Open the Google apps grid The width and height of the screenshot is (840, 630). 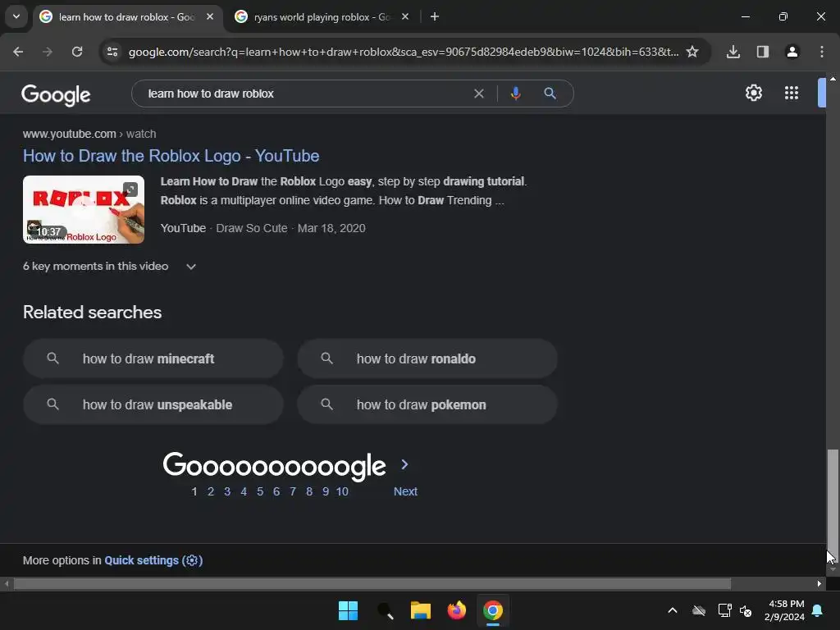[792, 93]
